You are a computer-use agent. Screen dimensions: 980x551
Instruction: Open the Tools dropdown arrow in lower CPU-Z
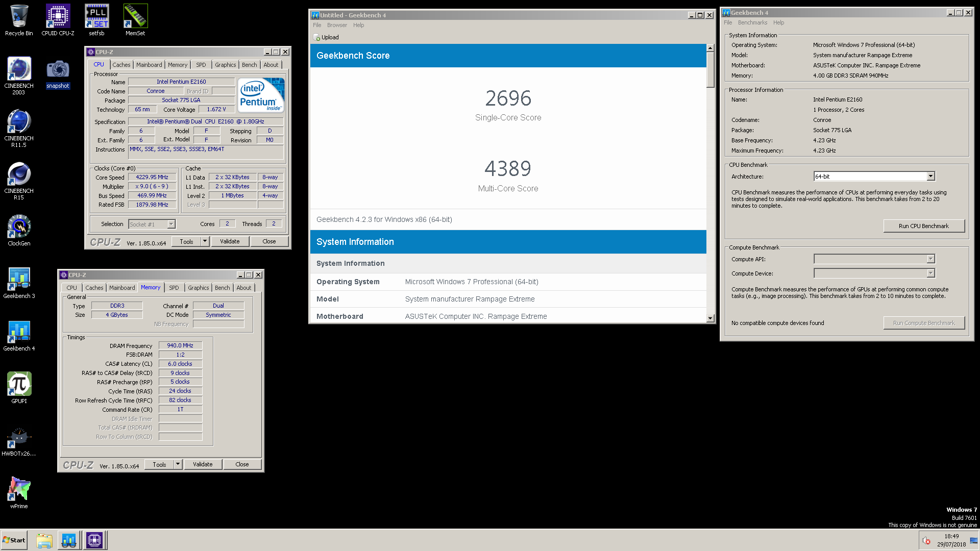(x=178, y=464)
